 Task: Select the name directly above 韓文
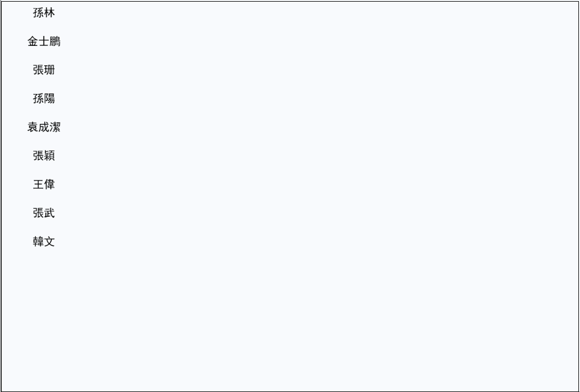coord(44,213)
